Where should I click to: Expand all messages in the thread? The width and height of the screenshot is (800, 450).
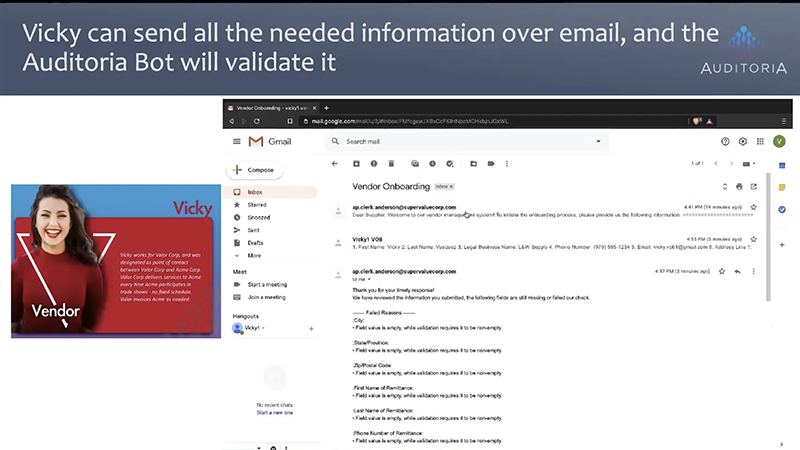tap(724, 187)
